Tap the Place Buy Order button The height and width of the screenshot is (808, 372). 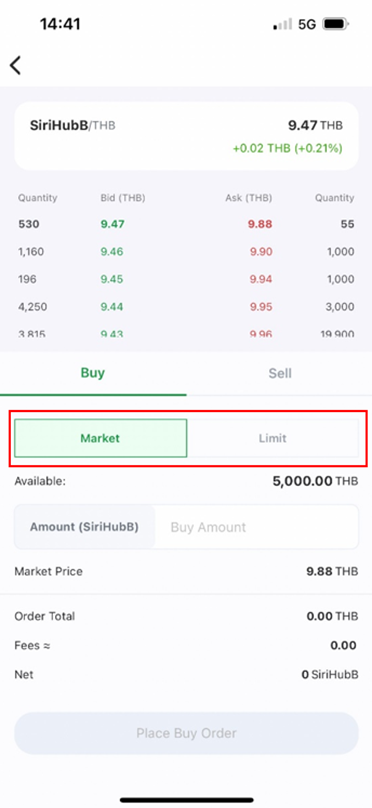click(186, 733)
